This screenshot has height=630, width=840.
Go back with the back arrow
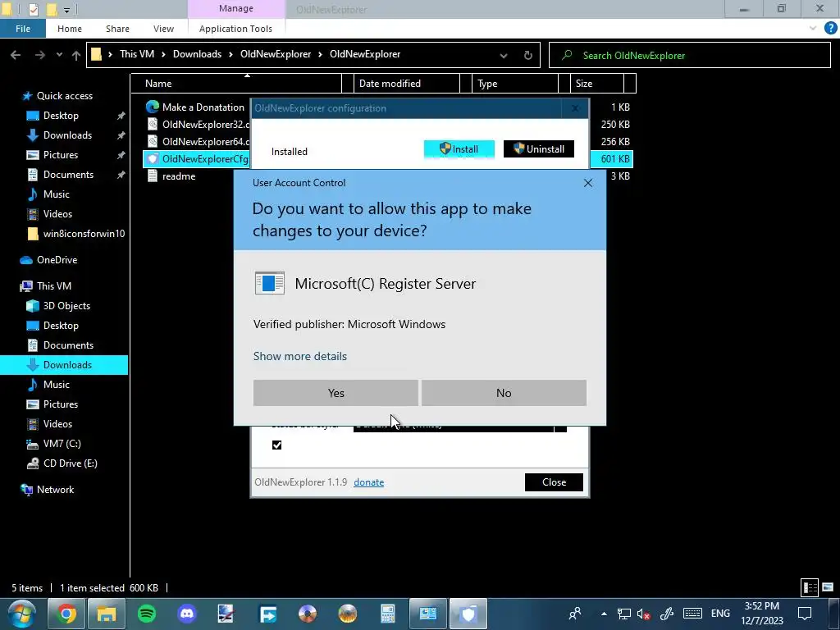pos(16,55)
